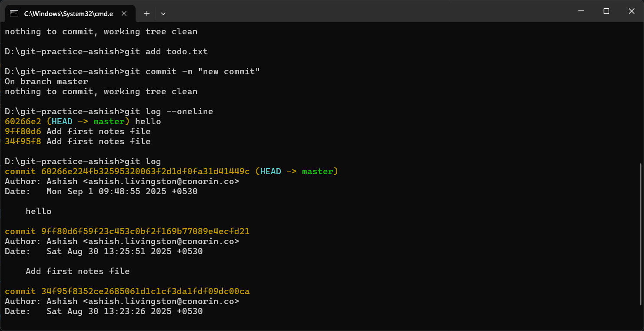The image size is (644, 331).
Task: Click the 'hello' commit message text
Action: pyautogui.click(x=39, y=211)
